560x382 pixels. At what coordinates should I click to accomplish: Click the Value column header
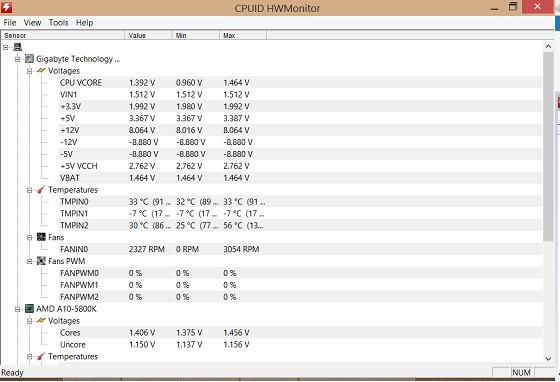(148, 35)
